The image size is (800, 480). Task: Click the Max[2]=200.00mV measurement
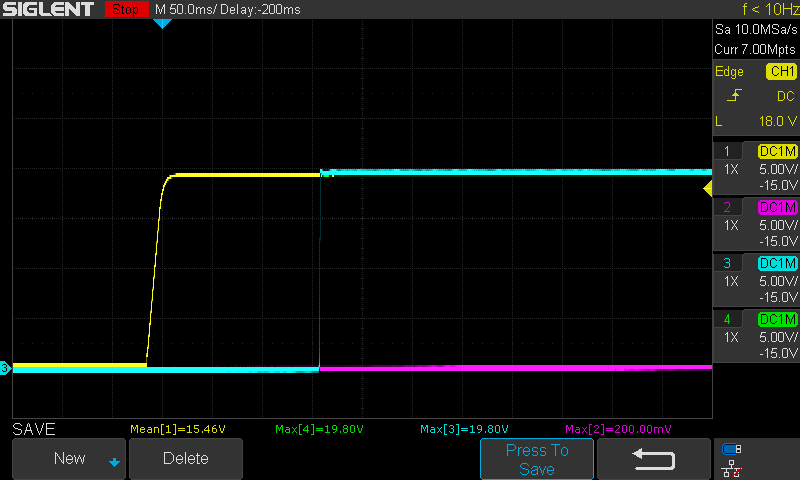[618, 429]
